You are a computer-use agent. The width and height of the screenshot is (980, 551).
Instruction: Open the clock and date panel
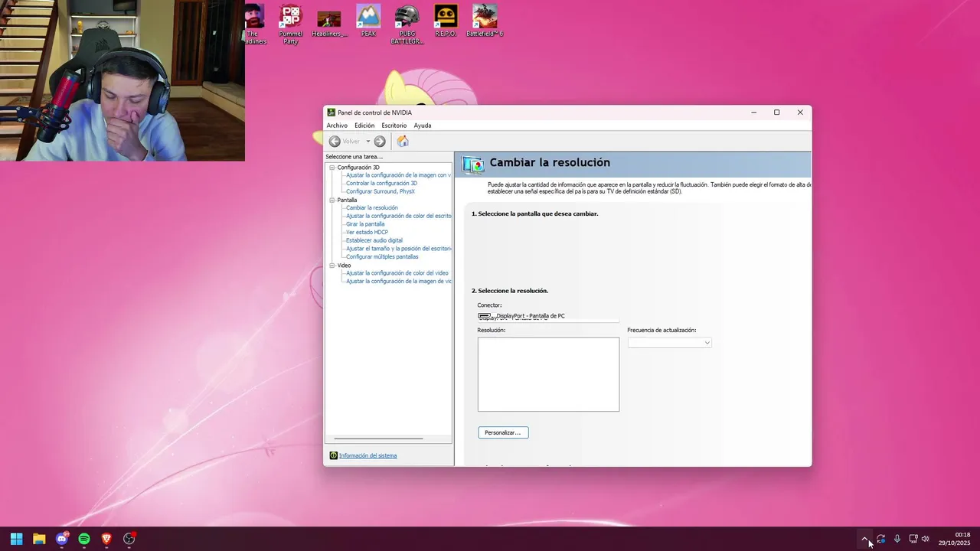[x=954, y=539]
